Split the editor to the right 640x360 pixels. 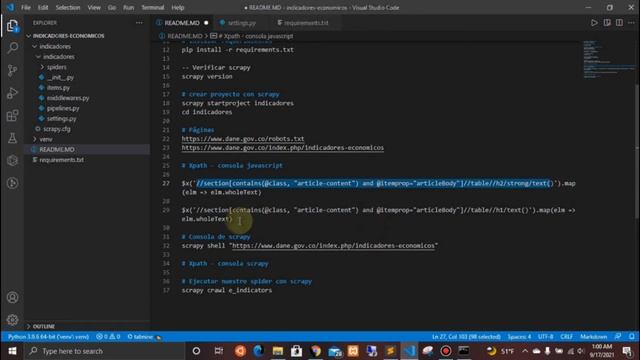coord(619,23)
